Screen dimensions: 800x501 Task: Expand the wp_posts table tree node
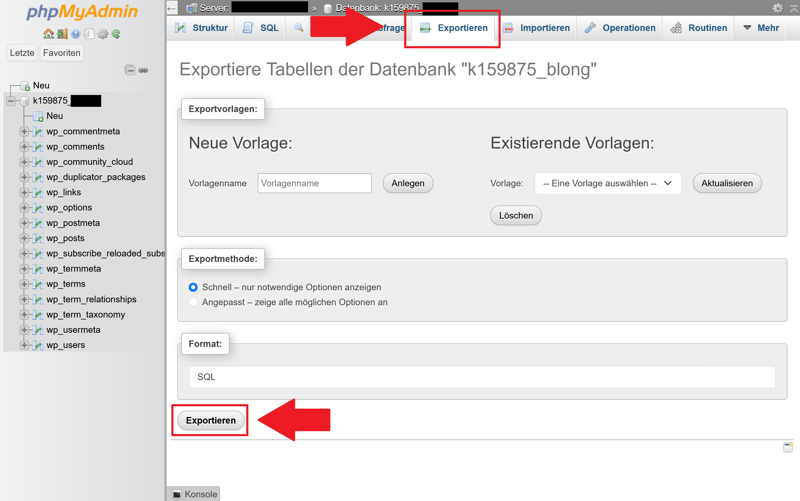(x=24, y=238)
